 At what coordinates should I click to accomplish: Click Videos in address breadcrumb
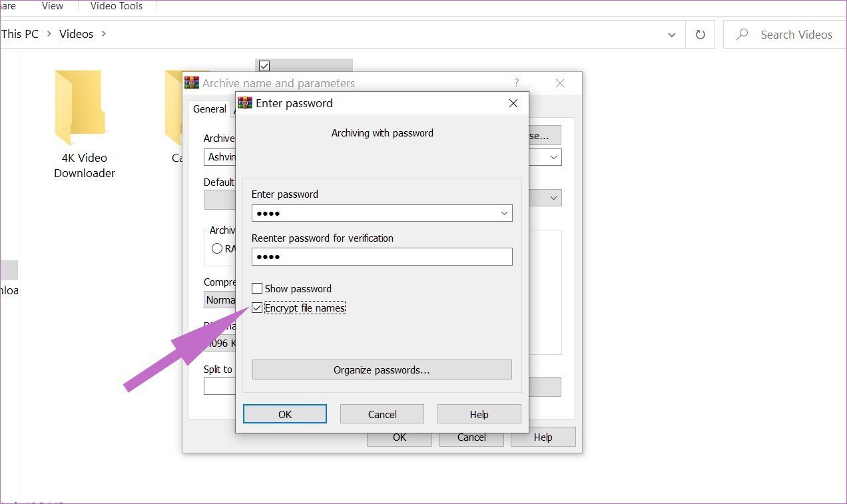click(76, 34)
